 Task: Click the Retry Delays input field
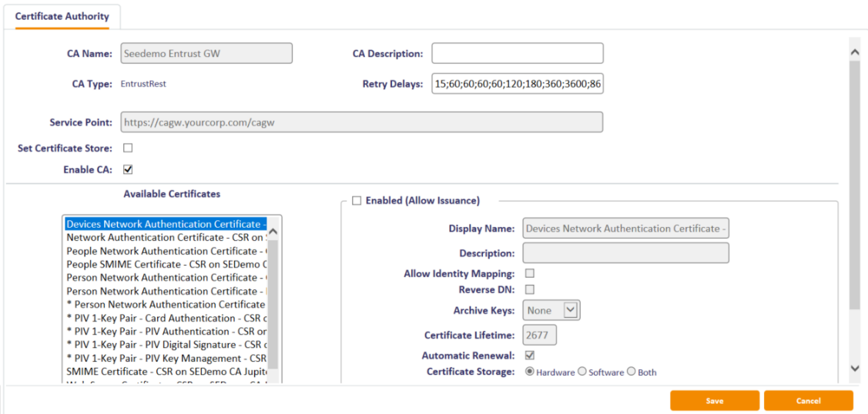pos(517,84)
